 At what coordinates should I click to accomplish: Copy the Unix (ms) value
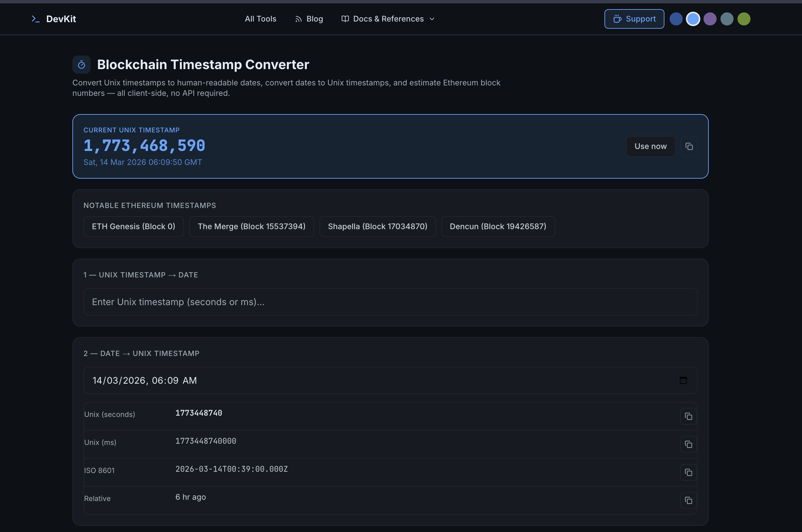pyautogui.click(x=688, y=444)
